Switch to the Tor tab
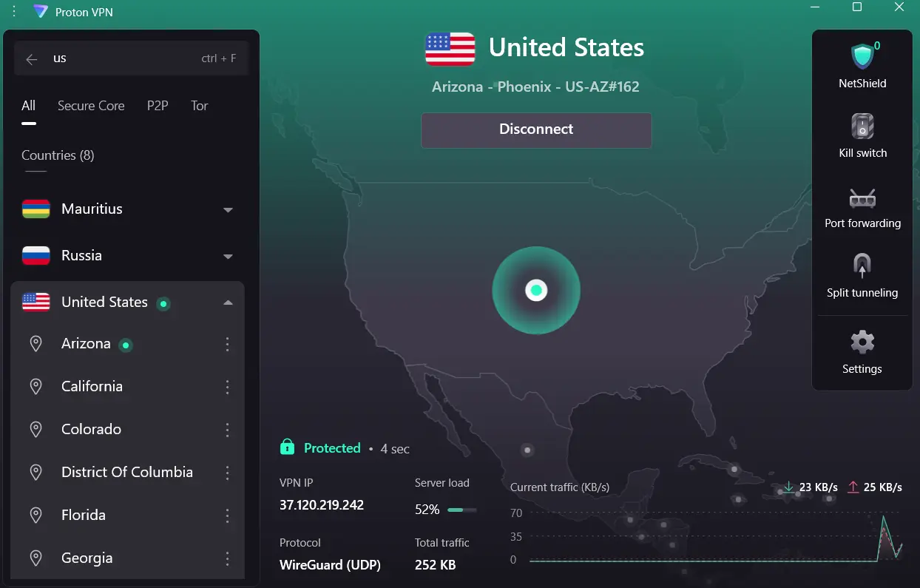920x588 pixels. (200, 106)
